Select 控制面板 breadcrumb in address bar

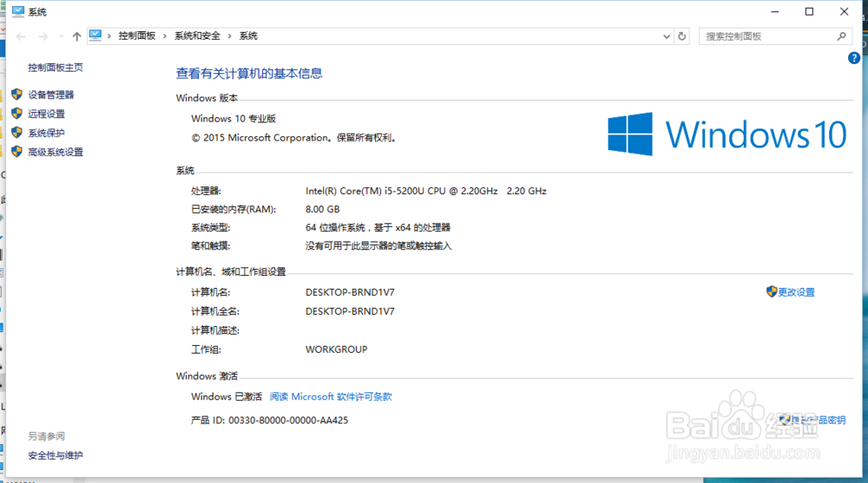coord(137,36)
